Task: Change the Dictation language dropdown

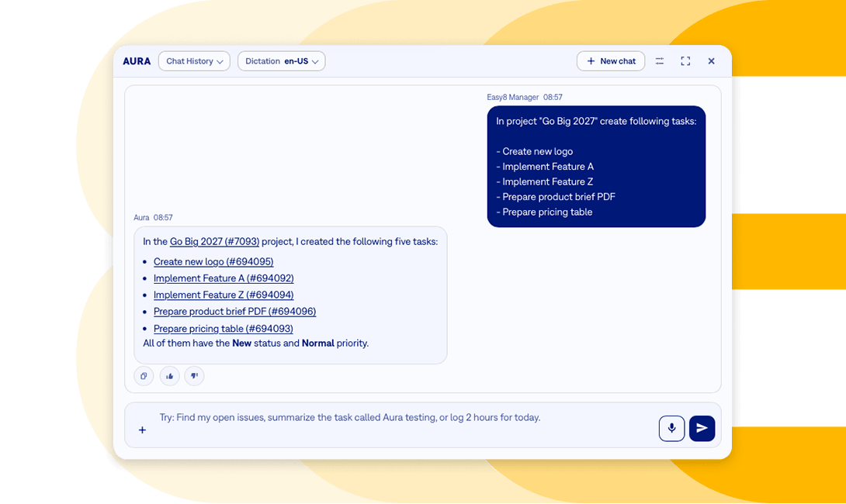Action: tap(281, 61)
